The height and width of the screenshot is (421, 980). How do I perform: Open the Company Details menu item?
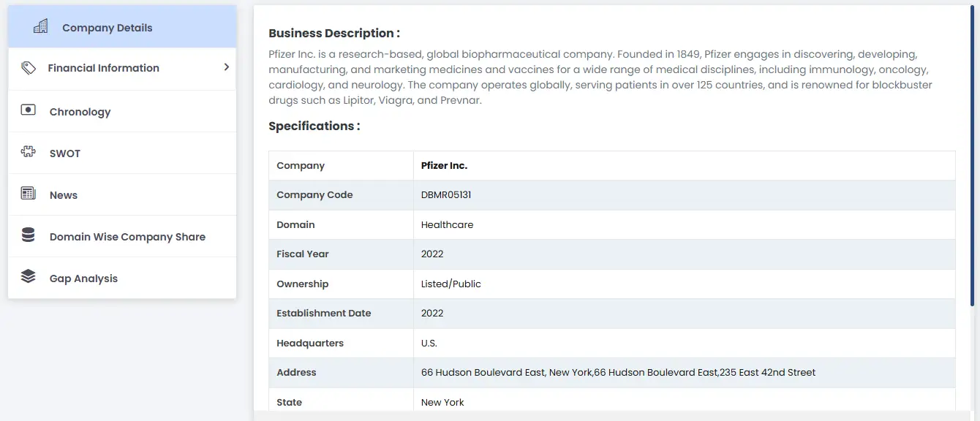pos(108,28)
